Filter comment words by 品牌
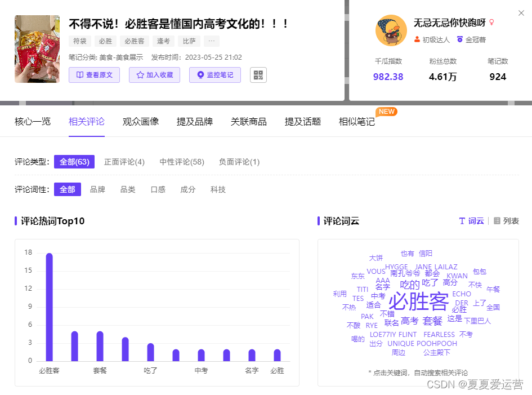 coord(97,189)
